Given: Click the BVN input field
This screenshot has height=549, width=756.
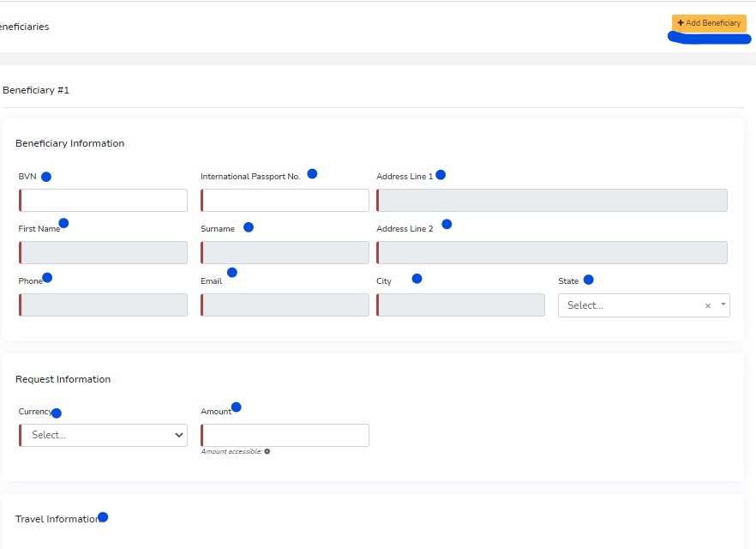Looking at the screenshot, I should tap(103, 200).
